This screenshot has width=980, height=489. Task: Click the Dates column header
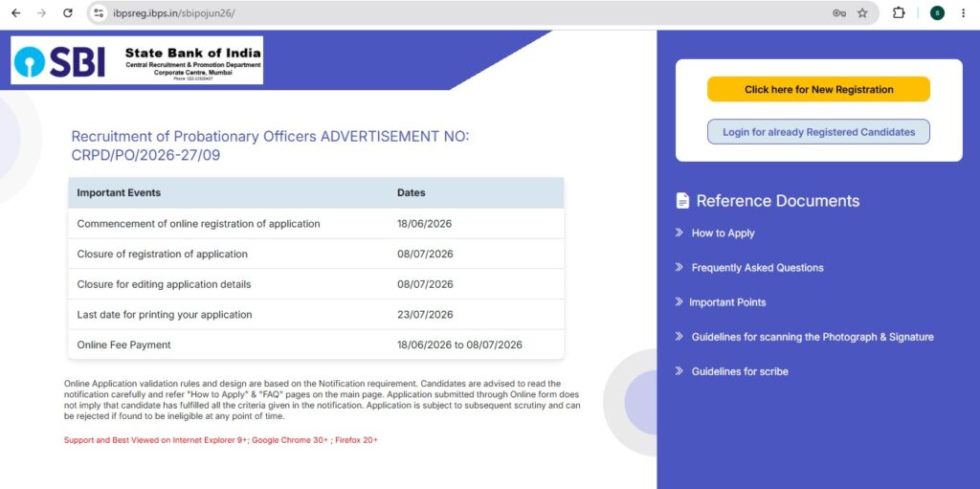coord(412,192)
